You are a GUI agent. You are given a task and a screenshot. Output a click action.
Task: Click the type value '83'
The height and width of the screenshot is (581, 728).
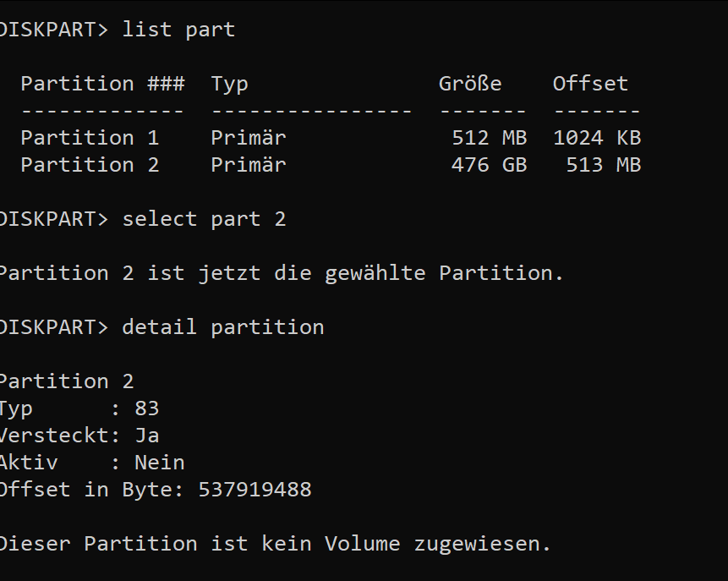pos(146,408)
